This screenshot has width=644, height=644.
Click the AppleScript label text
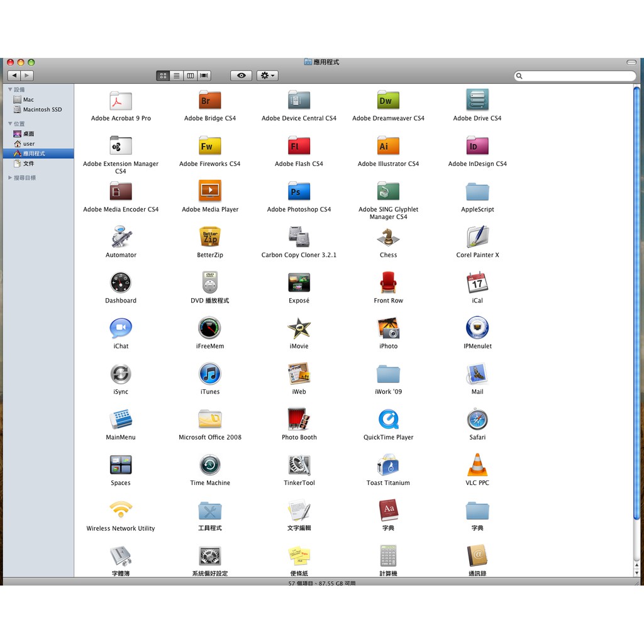(x=477, y=209)
